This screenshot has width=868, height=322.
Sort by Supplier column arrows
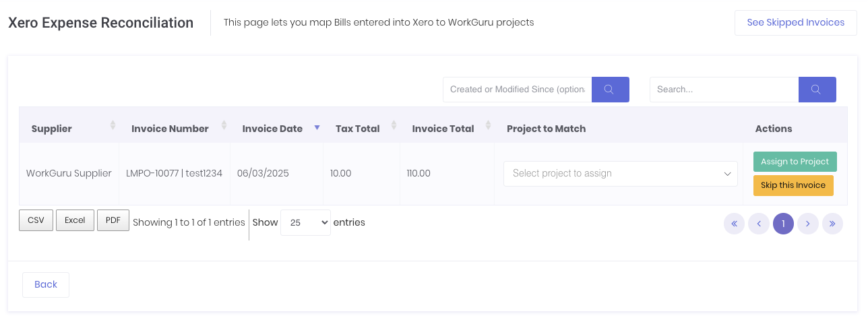click(x=113, y=126)
